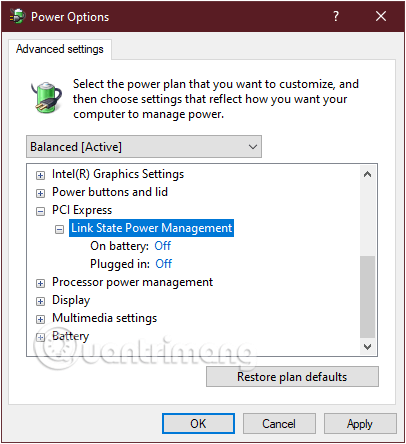Click the Power Options title bar icon
406x444 pixels.
17,16
